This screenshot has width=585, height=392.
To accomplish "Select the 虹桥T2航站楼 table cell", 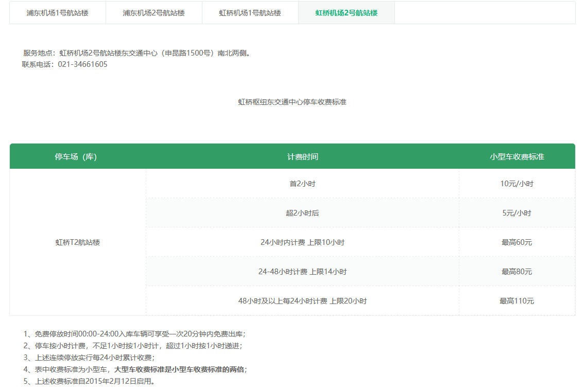I will pos(77,242).
